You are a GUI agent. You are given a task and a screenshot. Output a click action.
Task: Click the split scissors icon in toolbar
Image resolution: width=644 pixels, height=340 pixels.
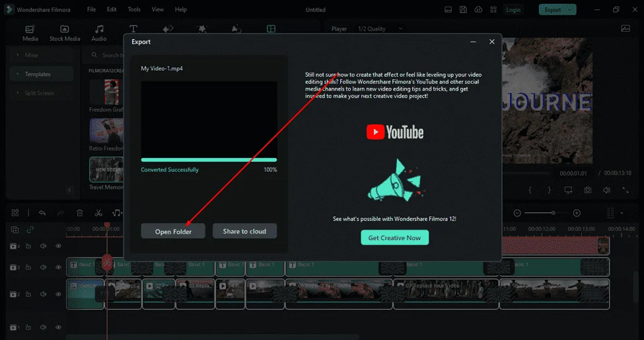98,212
